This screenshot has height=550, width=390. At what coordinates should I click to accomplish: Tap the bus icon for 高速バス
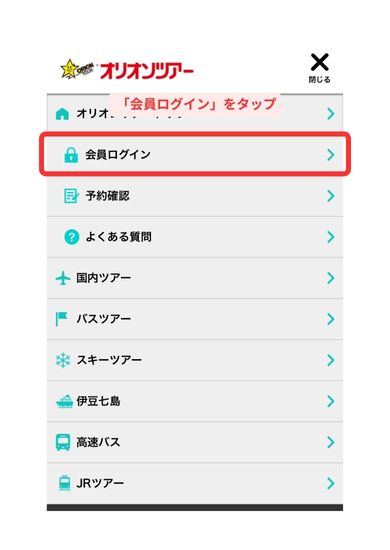click(63, 442)
